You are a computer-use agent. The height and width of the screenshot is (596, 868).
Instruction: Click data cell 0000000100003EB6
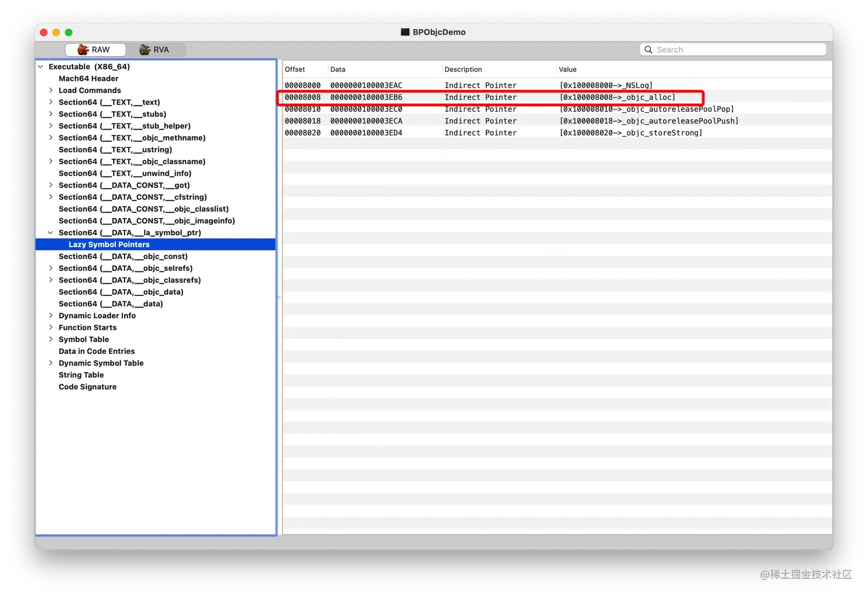click(366, 98)
